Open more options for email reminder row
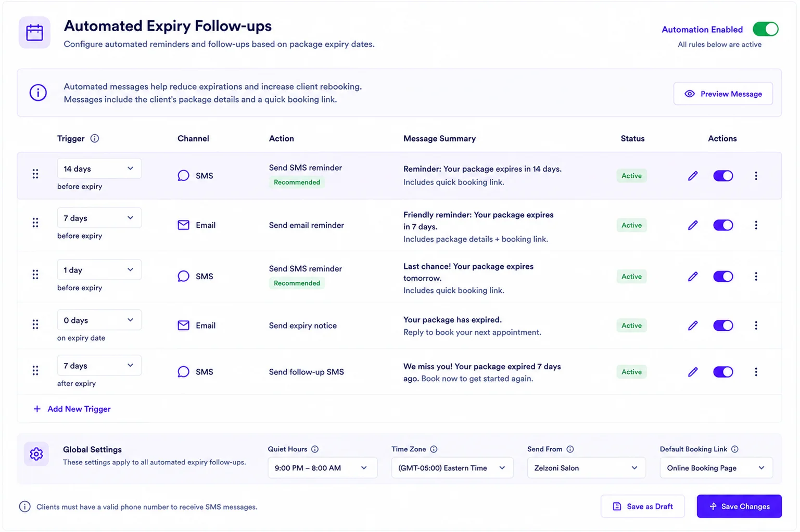The image size is (800, 532). [756, 225]
